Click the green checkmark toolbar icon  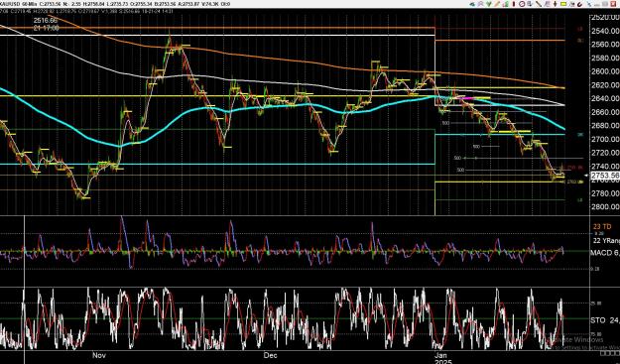point(489,4)
